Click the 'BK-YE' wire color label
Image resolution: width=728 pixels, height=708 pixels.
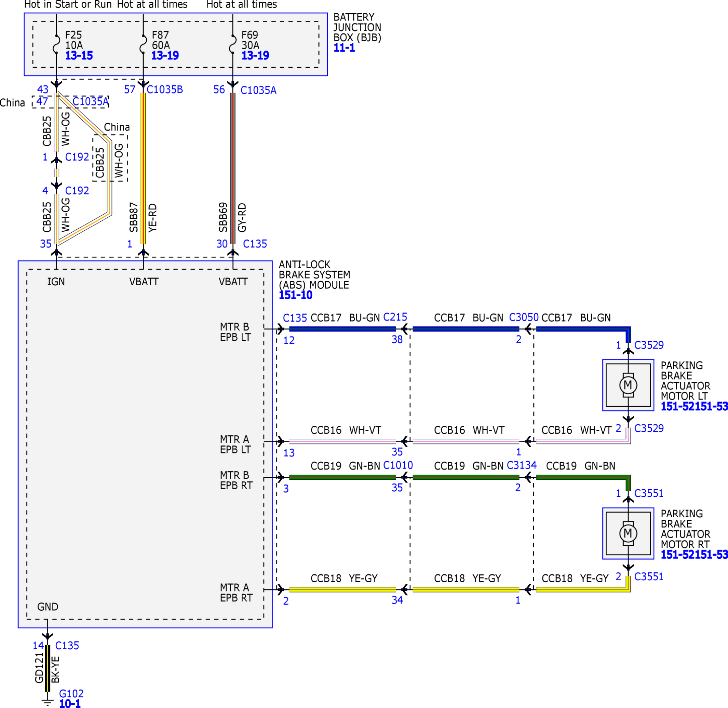pyautogui.click(x=55, y=669)
